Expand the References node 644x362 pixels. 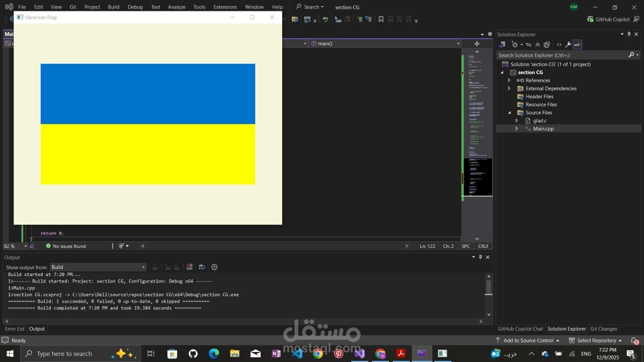tap(509, 80)
